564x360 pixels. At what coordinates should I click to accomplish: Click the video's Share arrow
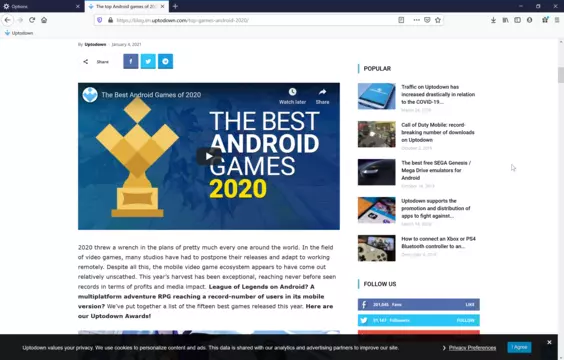[x=322, y=96]
